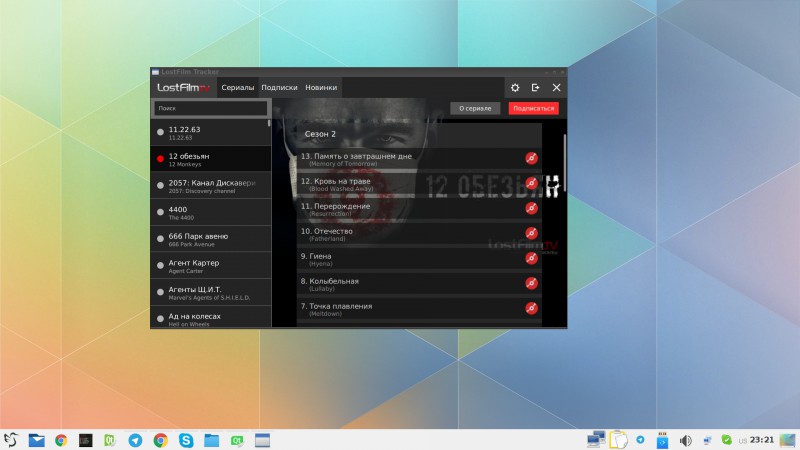
Task: Open Skype from the taskbar
Action: coord(186,440)
